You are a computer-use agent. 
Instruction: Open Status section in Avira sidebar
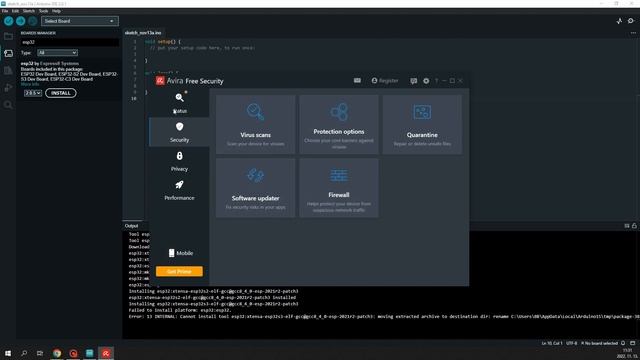point(180,103)
